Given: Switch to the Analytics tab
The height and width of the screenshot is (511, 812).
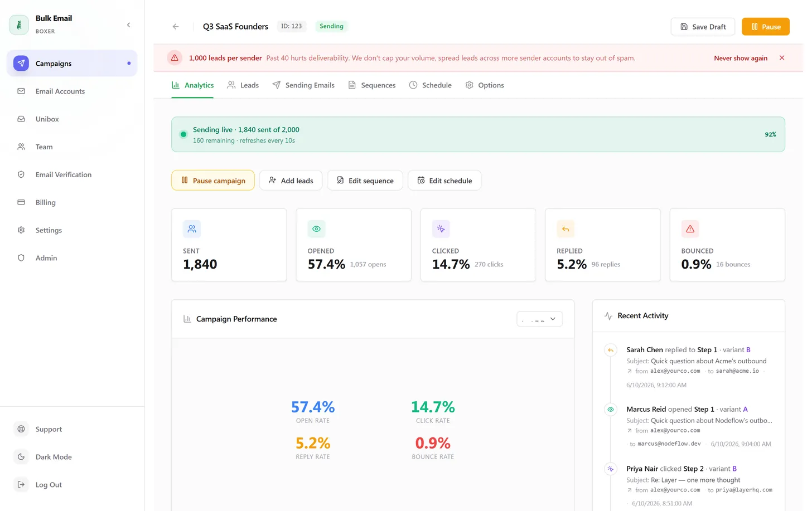Looking at the screenshot, I should point(192,85).
